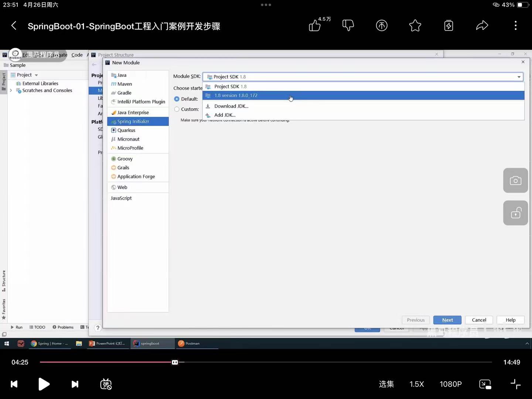Switch to Chrome Spring | Home taskbar item
532x399 pixels.
click(50, 344)
